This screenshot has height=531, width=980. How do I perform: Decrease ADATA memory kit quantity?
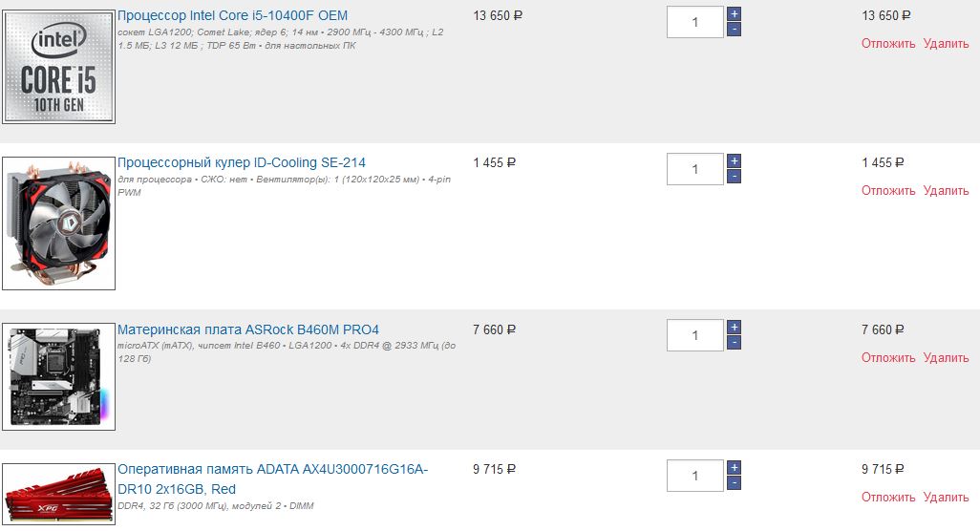734,483
